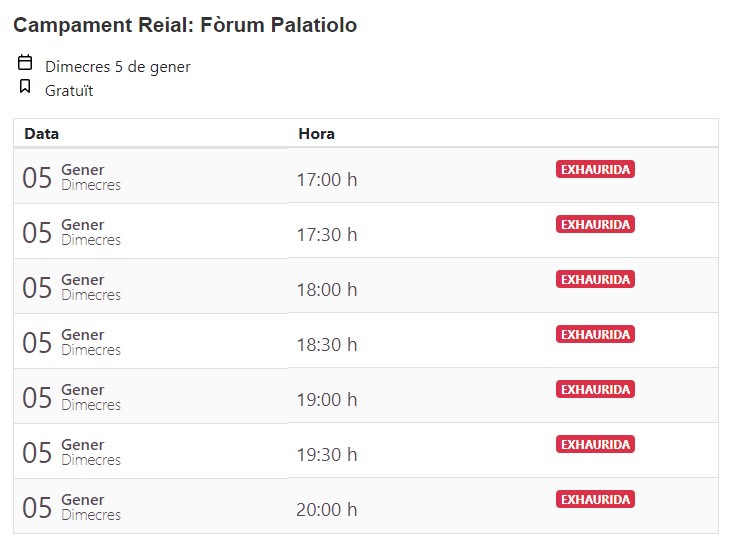This screenshot has width=736, height=555.
Task: Click the Dimecres 5 de gener text
Action: 118,67
